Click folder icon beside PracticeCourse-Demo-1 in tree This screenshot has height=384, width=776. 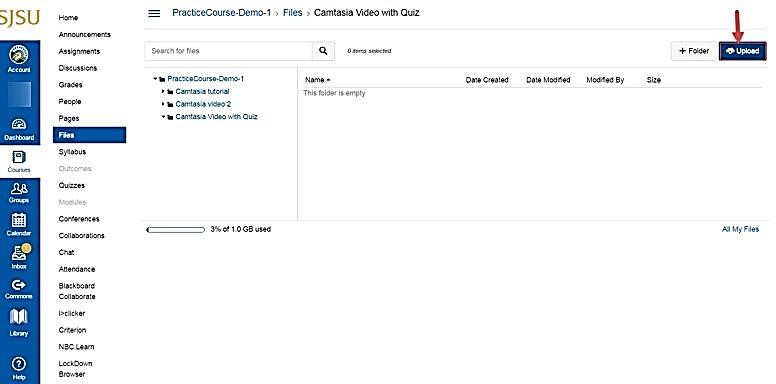click(x=162, y=79)
